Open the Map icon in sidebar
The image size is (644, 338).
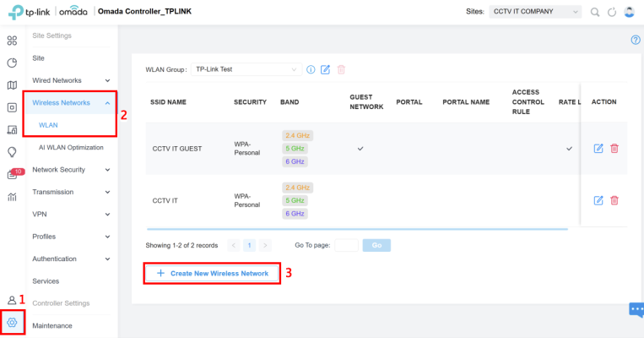[12, 85]
